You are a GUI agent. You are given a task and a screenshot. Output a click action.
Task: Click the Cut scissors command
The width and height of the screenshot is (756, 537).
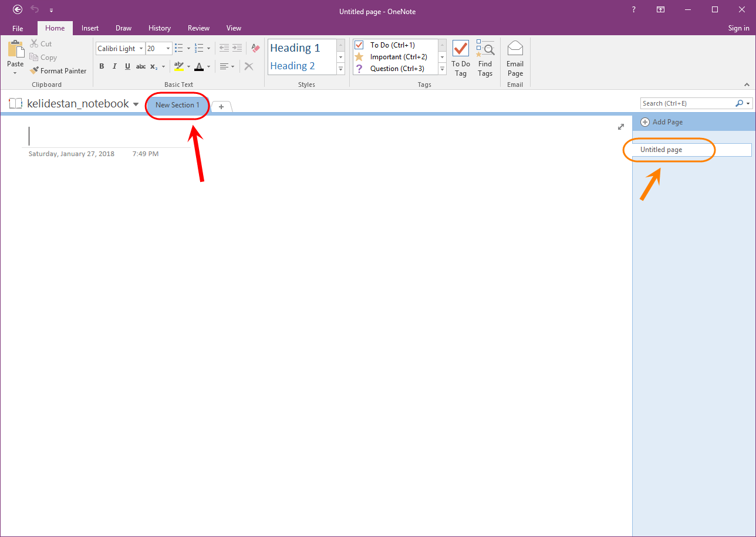coord(41,44)
